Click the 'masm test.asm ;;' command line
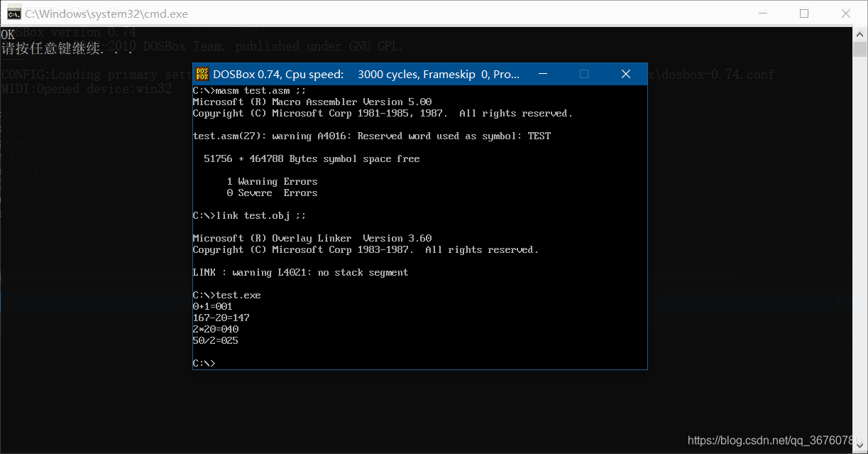The width and height of the screenshot is (868, 454). click(x=250, y=91)
